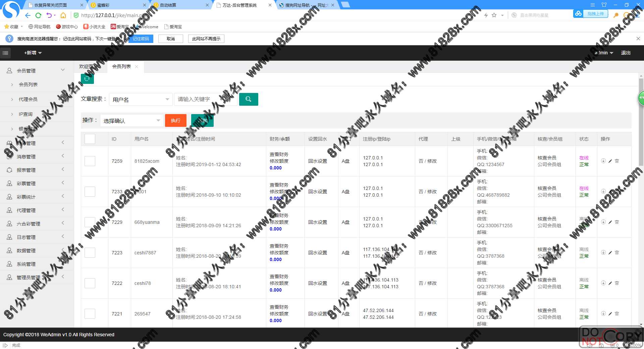Click 回水设置 link for user 668yuanma
Image resolution: width=644 pixels, height=349 pixels.
(317, 222)
